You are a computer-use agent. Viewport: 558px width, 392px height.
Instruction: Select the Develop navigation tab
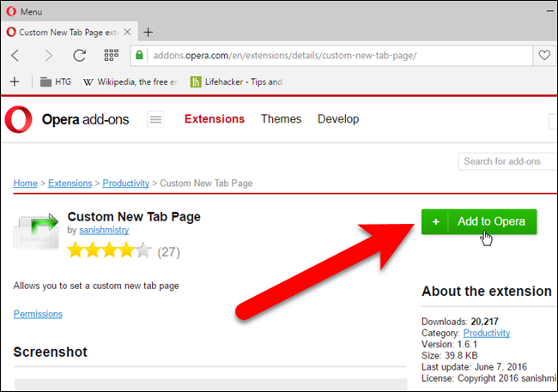[338, 119]
